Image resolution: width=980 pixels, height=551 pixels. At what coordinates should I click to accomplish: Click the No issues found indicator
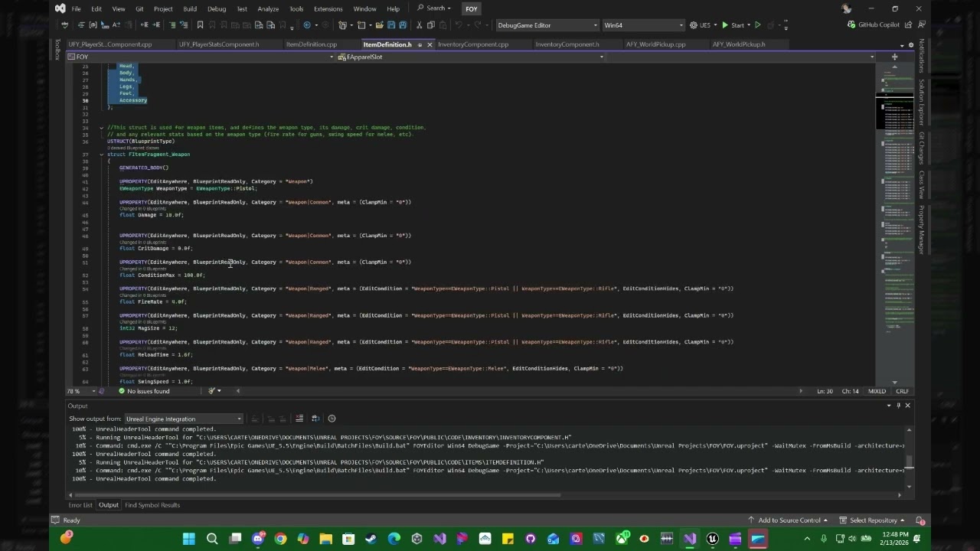144,391
